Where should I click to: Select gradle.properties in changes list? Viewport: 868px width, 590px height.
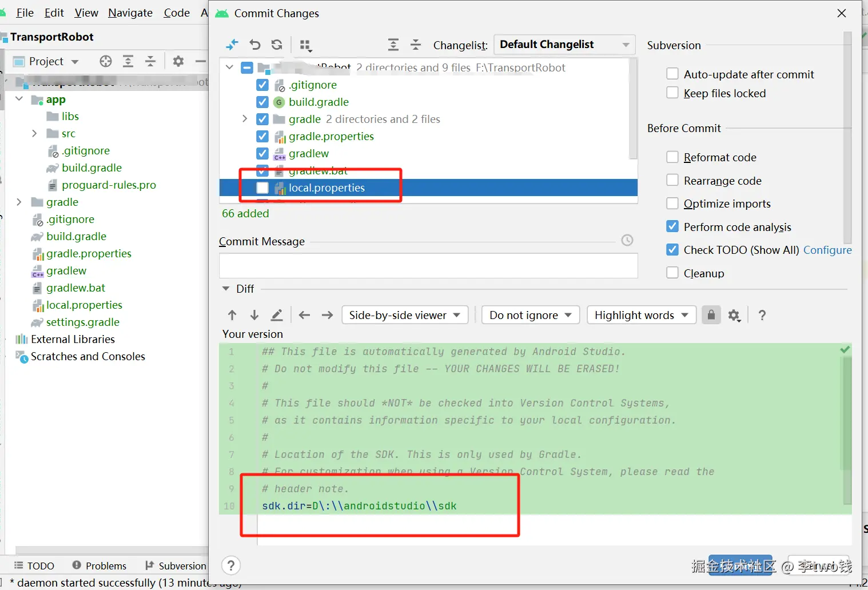[x=331, y=136]
